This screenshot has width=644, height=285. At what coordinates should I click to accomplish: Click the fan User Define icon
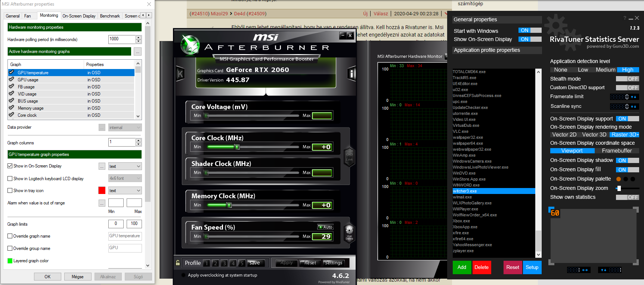pyautogui.click(x=349, y=233)
